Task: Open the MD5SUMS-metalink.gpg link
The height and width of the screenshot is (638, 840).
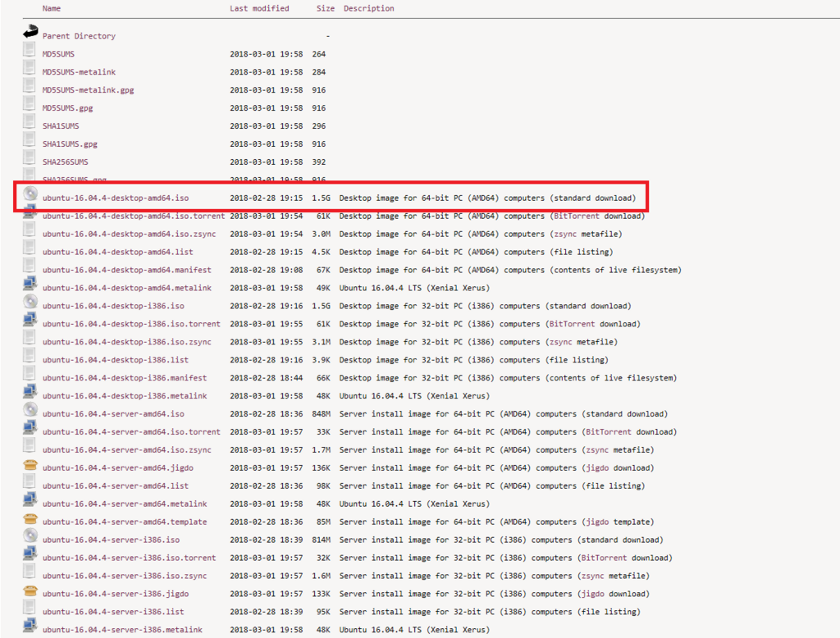Action: point(89,90)
